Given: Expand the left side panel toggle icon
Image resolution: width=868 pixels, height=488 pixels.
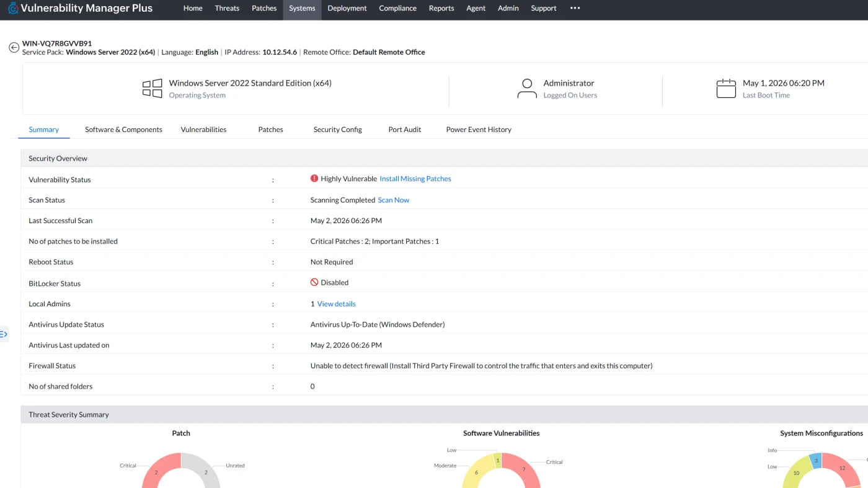Looking at the screenshot, I should tap(4, 334).
